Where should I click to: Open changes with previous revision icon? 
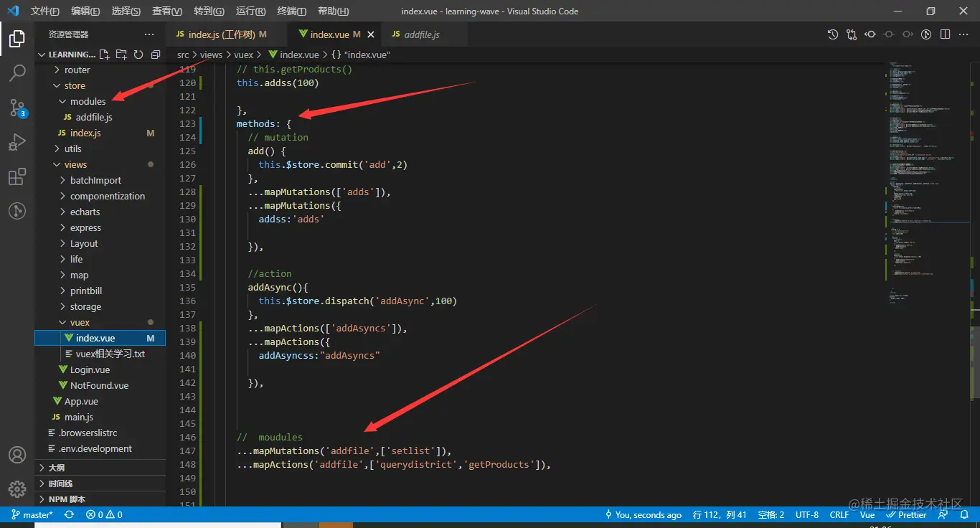pyautogui.click(x=870, y=34)
